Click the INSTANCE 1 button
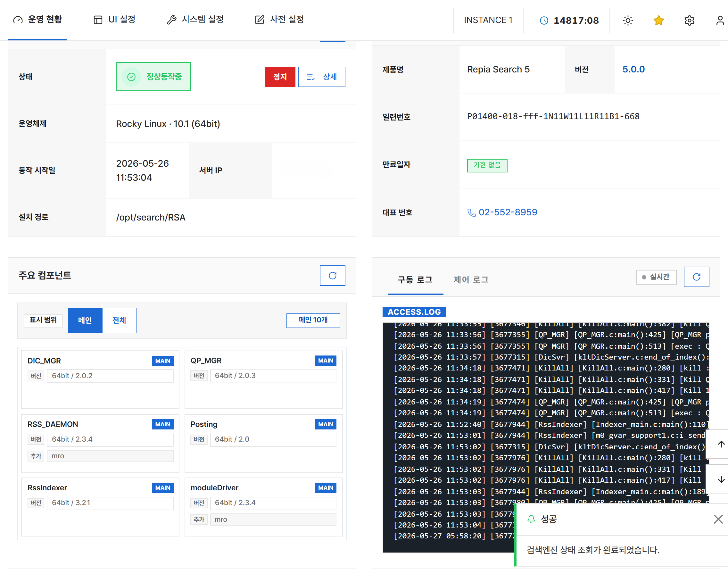This screenshot has width=728, height=582. coord(488,20)
